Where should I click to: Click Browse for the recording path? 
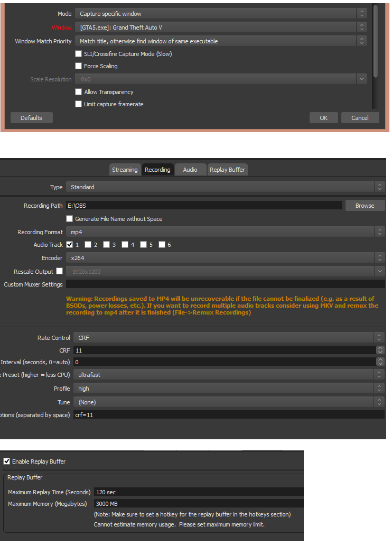pos(365,206)
